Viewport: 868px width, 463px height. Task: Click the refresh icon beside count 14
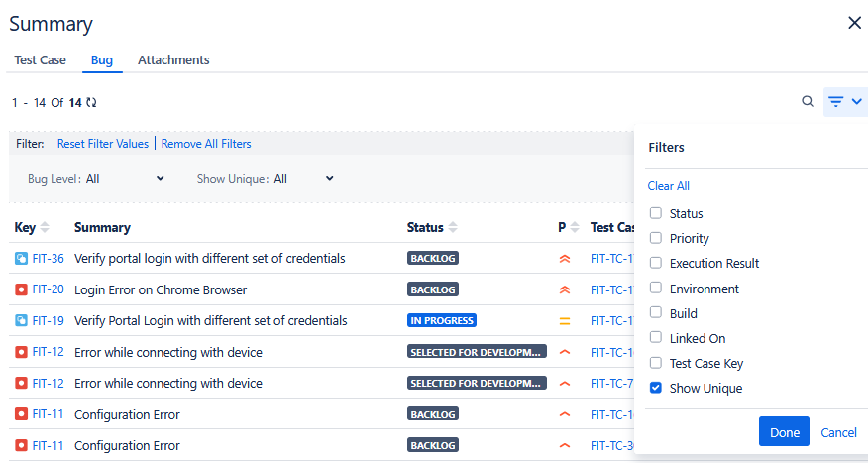92,102
